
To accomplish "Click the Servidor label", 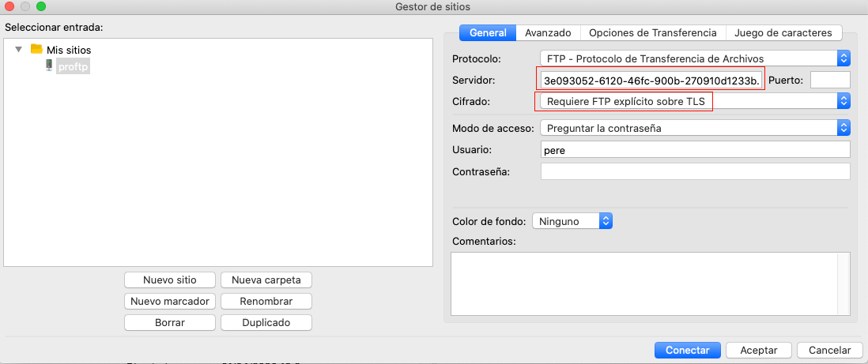I will point(474,81).
